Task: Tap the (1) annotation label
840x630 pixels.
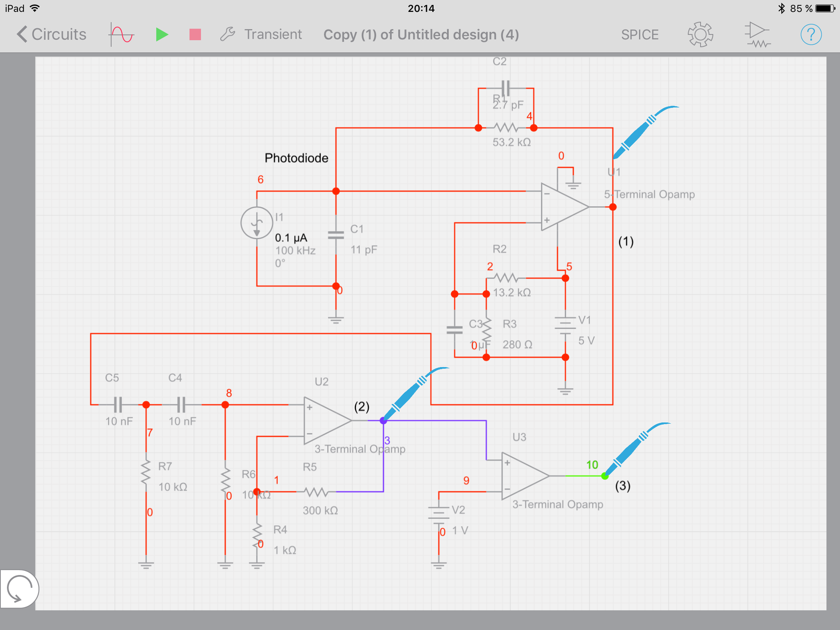Action: pyautogui.click(x=626, y=242)
